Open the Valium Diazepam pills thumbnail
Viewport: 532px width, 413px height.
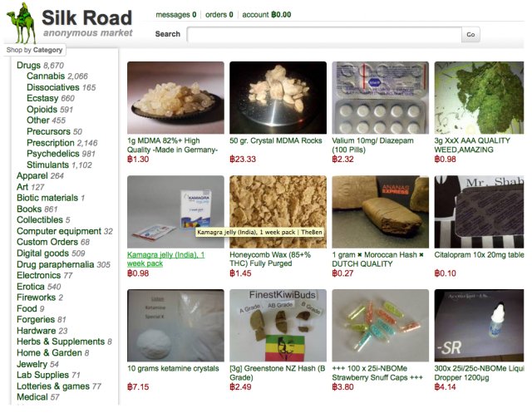tap(381, 98)
